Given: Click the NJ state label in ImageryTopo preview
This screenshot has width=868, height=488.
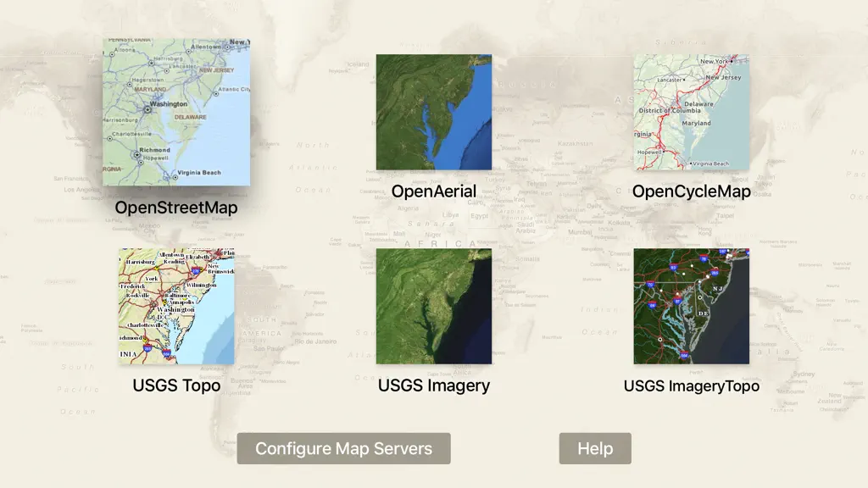Looking at the screenshot, I should [x=717, y=289].
